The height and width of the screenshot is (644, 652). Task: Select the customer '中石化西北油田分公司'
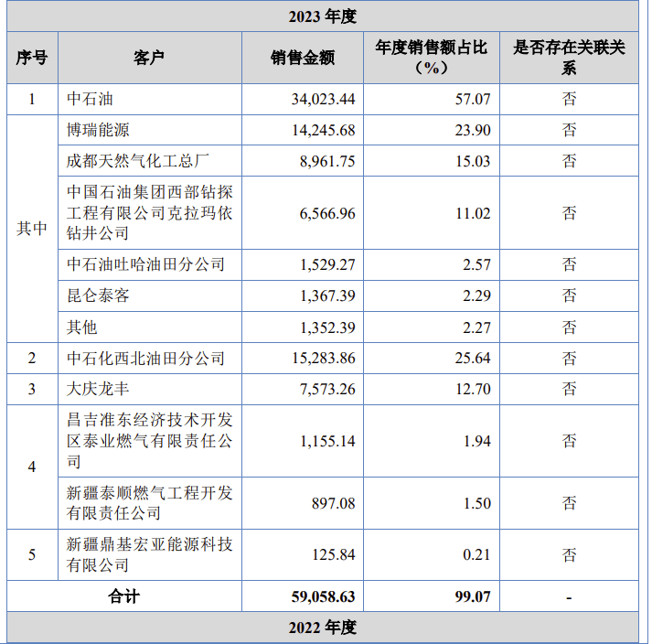(146, 359)
